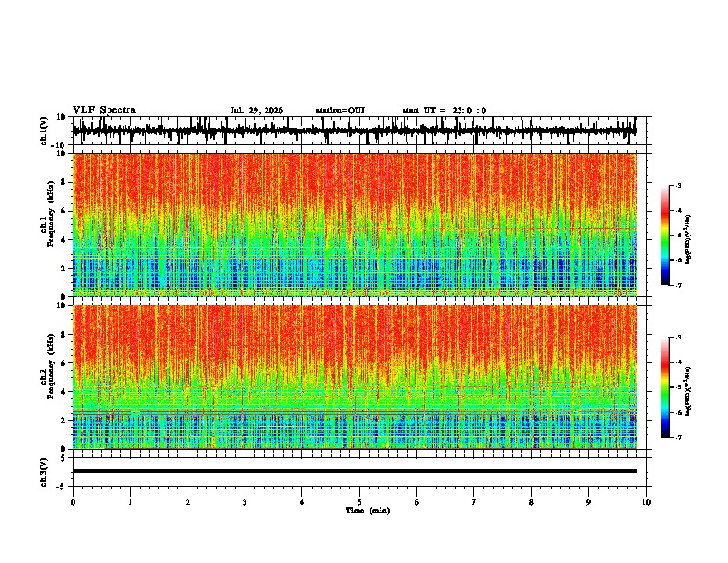
Task: Click inside the ch.2 spectrogram panel
Action: (355, 377)
